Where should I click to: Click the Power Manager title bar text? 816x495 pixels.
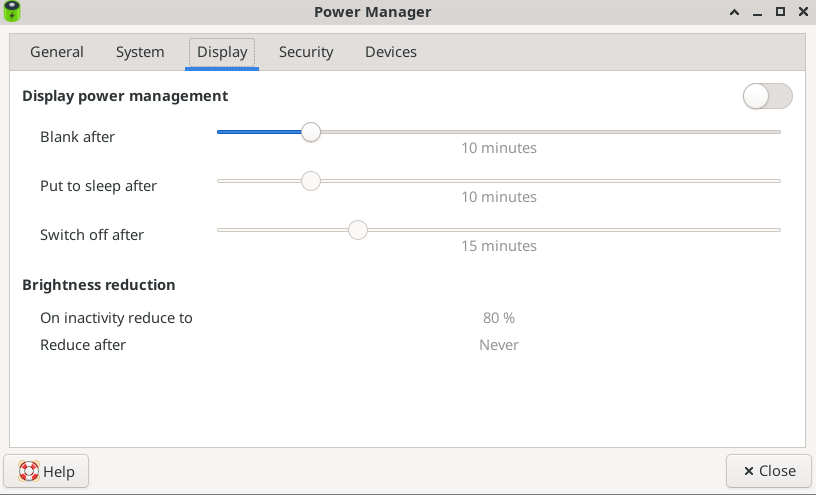click(372, 12)
